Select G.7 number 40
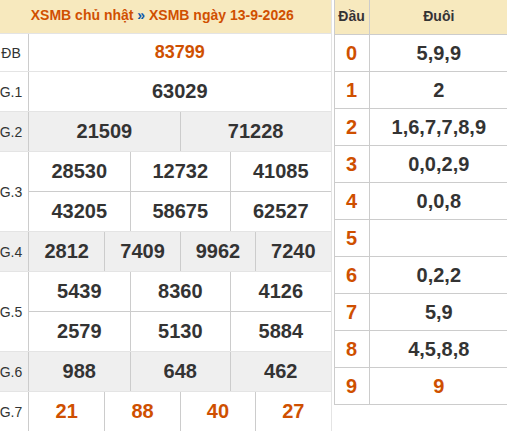The height and width of the screenshot is (431, 507). pos(218,411)
